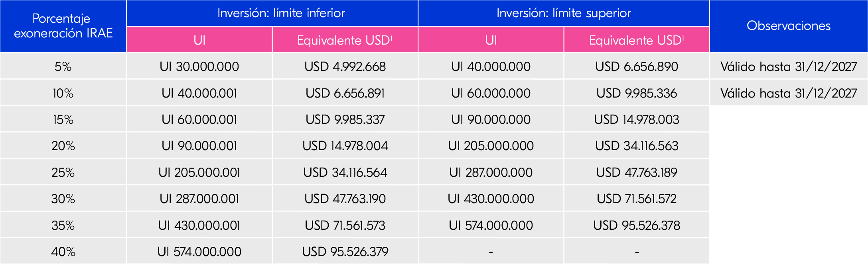This screenshot has height=264, width=868.
Task: Click the "USD 14.978.003" cell
Action: (x=636, y=119)
